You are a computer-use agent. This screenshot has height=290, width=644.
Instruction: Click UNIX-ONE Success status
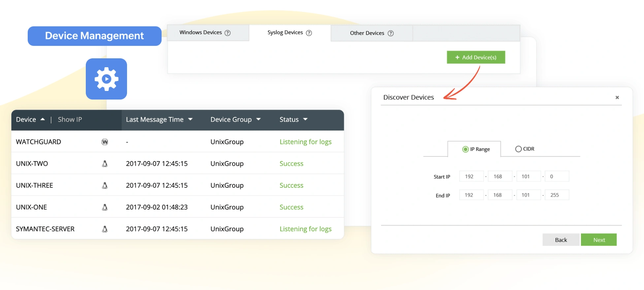click(291, 207)
